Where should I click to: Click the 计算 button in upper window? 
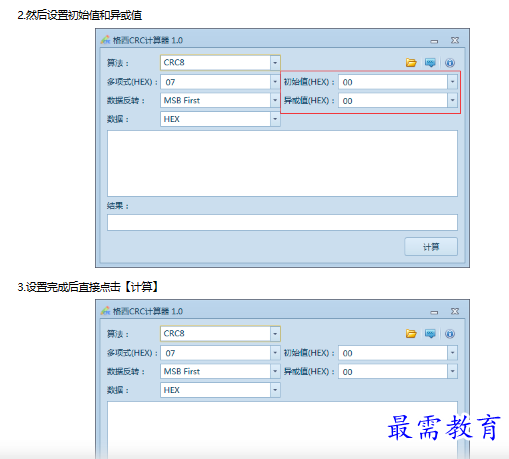pyautogui.click(x=431, y=247)
